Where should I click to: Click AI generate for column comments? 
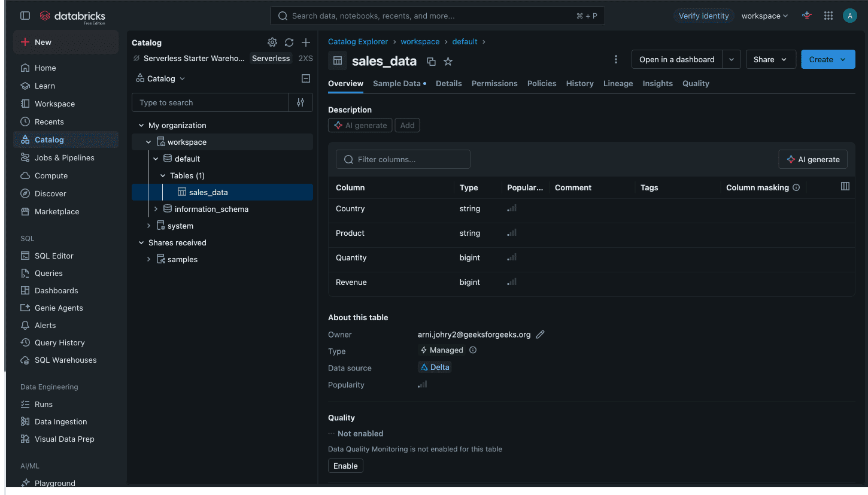point(813,159)
